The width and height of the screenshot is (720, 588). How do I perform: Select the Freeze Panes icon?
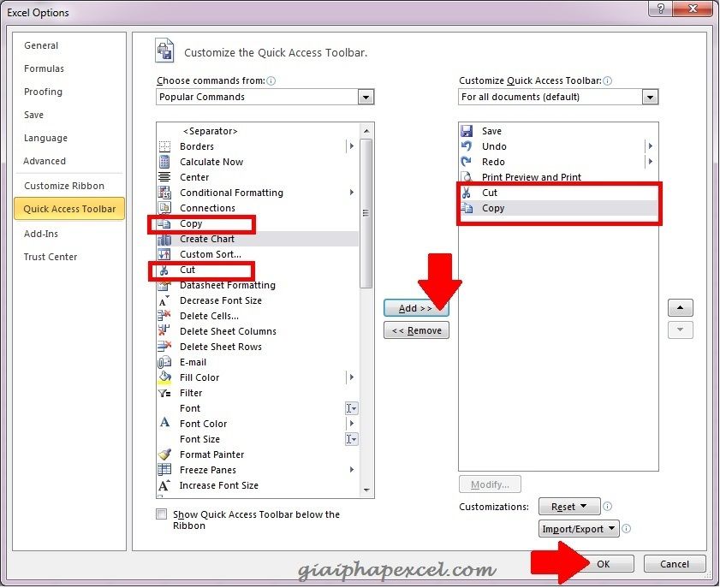[164, 470]
